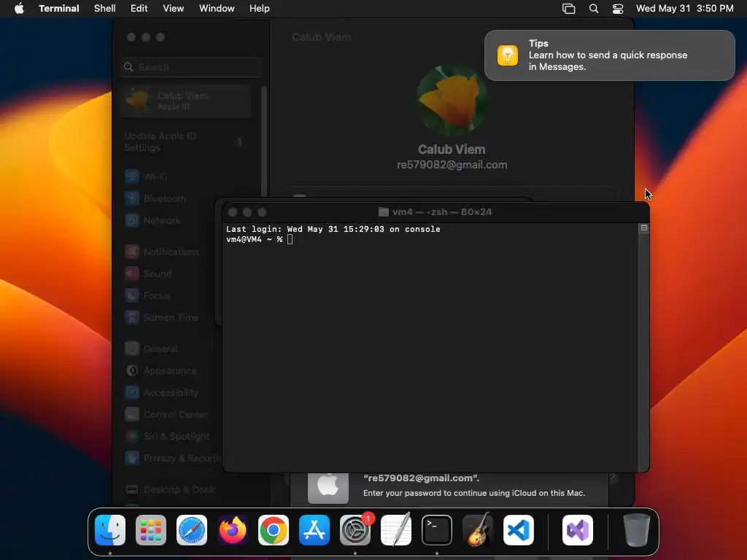The height and width of the screenshot is (560, 747).
Task: Open the Terminal app menu
Action: pos(59,9)
